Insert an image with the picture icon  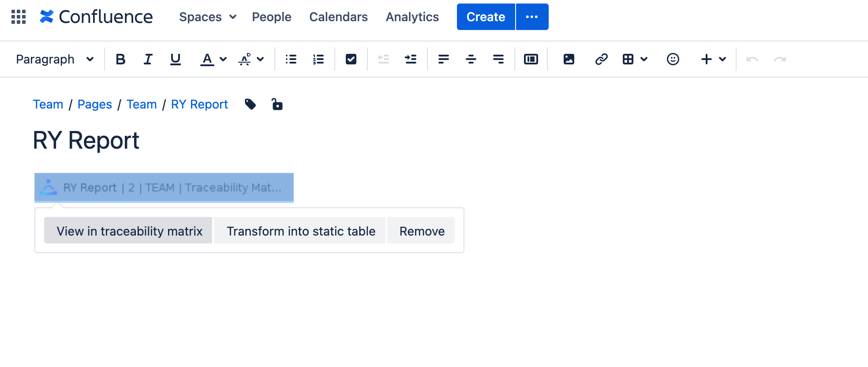point(569,59)
